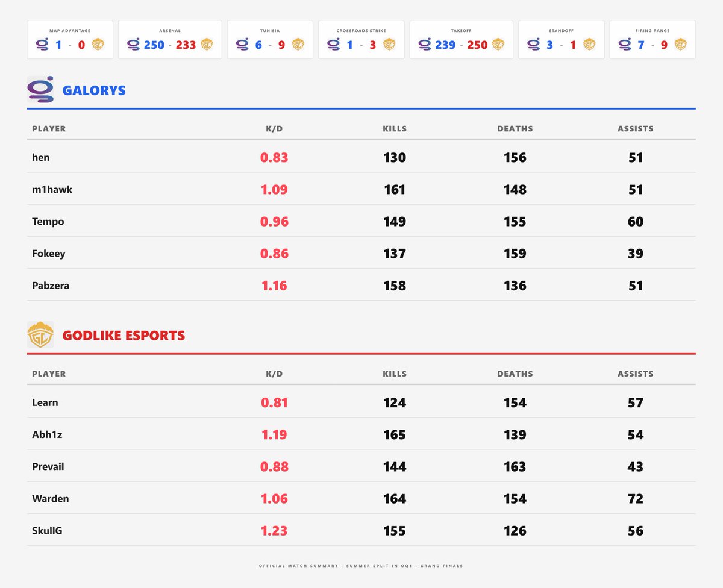Click the Galorys logo in Takeoff card
This screenshot has width=723, height=588.
(x=425, y=45)
